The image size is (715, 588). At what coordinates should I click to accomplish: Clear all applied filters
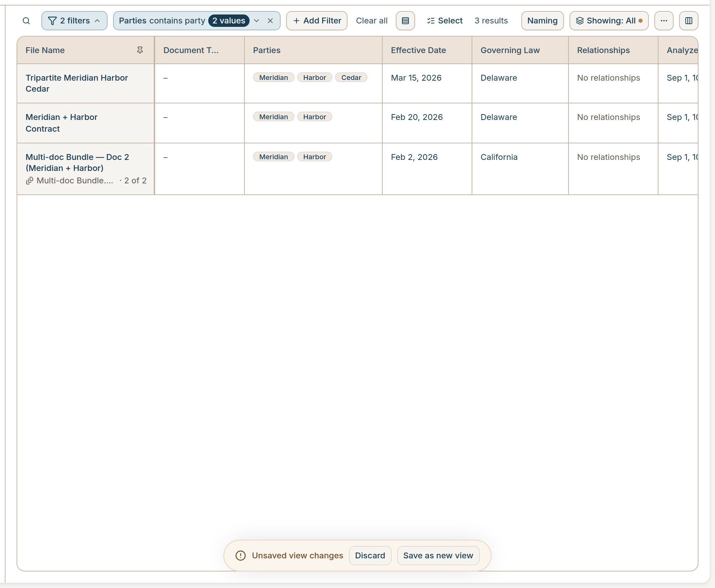click(372, 21)
